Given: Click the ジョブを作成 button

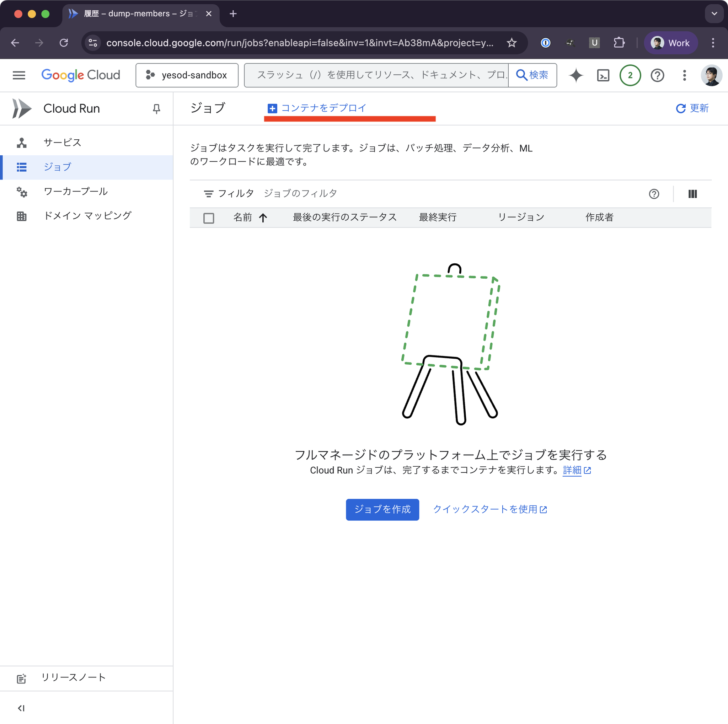Looking at the screenshot, I should (x=382, y=509).
